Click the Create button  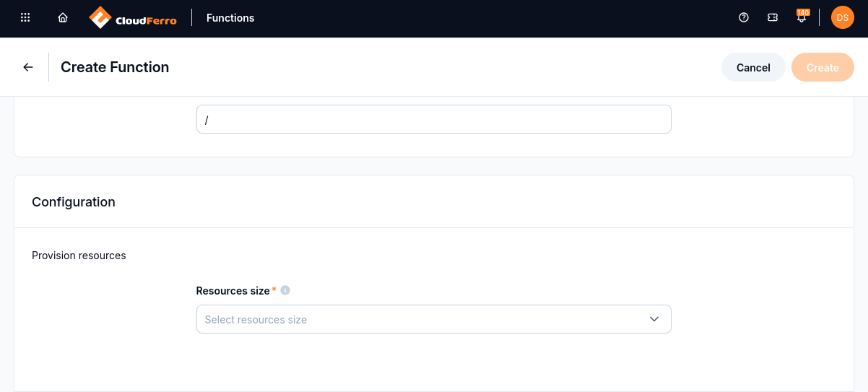pos(823,67)
